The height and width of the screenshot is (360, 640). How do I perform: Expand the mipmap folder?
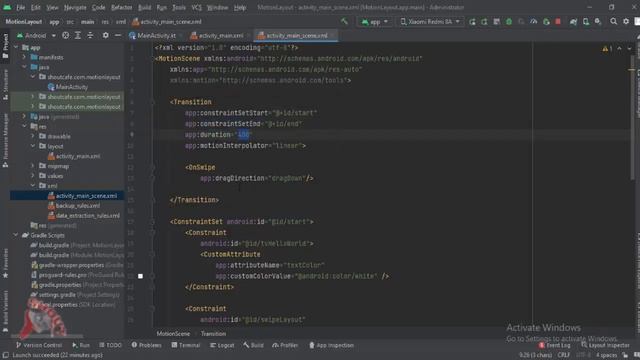33,166
